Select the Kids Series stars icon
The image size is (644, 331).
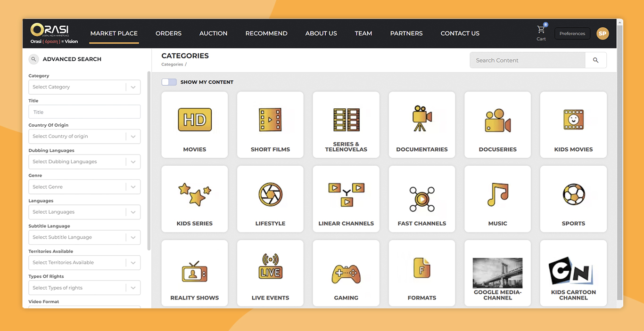click(195, 194)
